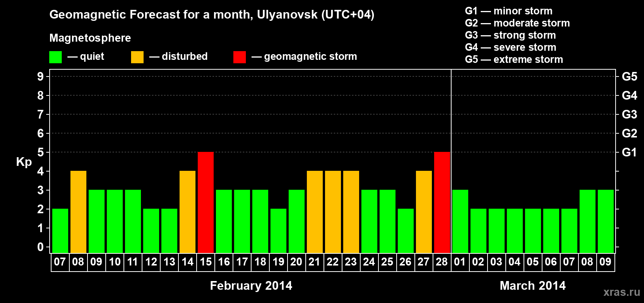Click the orange bar for February 22
The image size is (644, 303).
(x=333, y=212)
